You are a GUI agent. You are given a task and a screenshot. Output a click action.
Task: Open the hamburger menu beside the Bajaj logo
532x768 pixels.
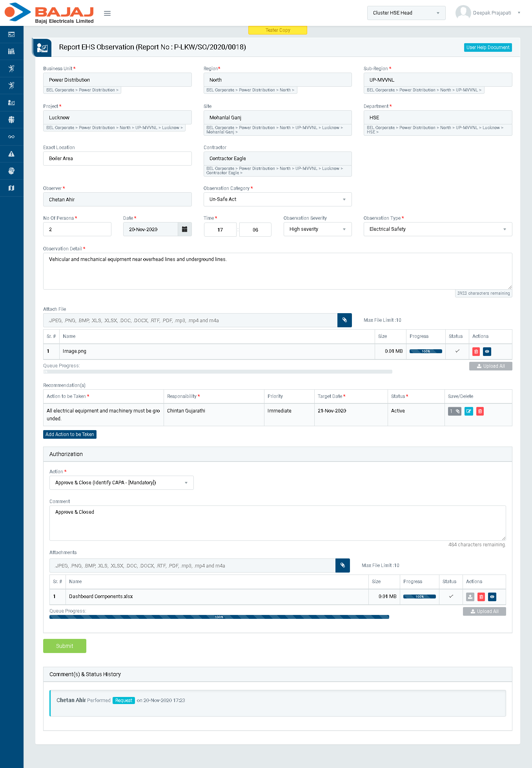point(107,13)
